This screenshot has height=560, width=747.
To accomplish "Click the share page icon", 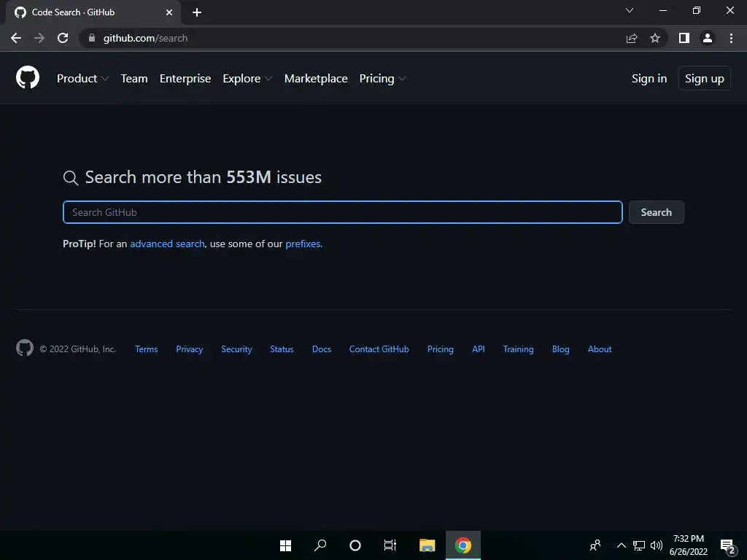I will [632, 38].
